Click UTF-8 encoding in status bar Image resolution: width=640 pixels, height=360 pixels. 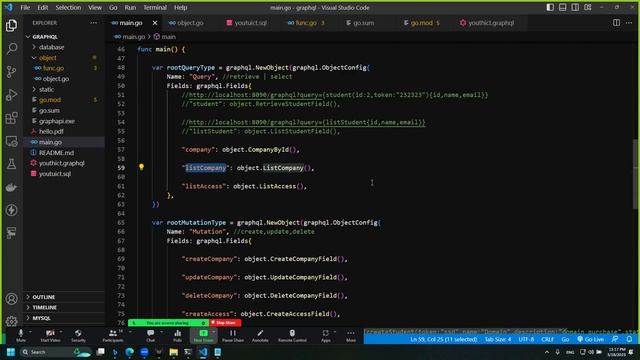[526, 339]
